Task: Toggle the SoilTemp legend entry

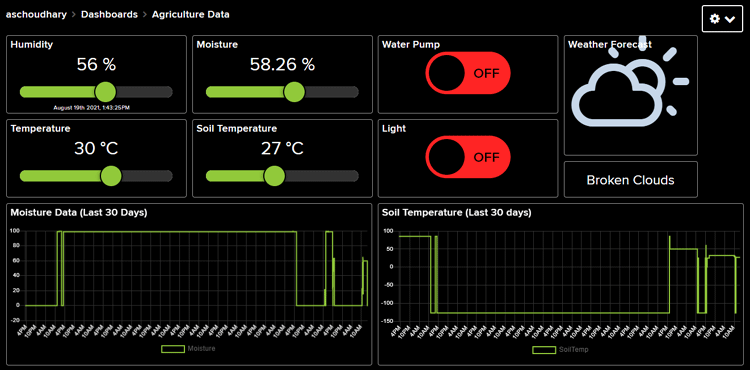Action: pyautogui.click(x=560, y=349)
